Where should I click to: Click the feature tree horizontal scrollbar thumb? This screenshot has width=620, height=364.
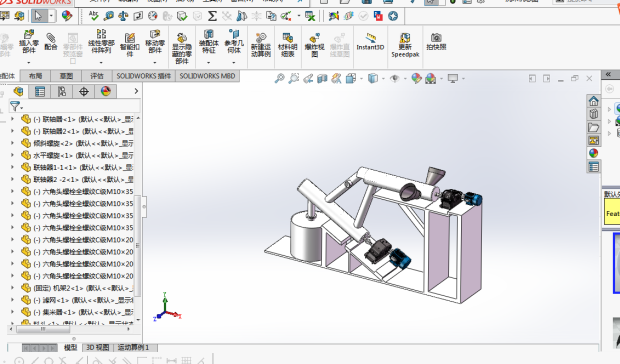[x=43, y=328]
